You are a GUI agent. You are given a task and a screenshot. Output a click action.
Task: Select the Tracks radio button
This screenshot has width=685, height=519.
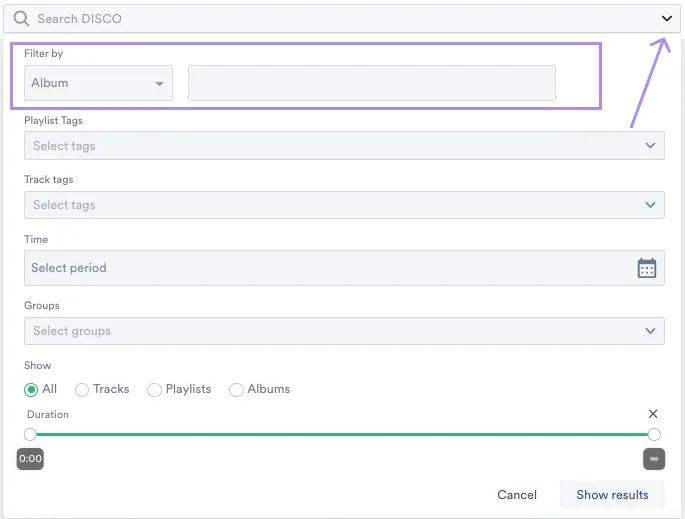tap(82, 389)
